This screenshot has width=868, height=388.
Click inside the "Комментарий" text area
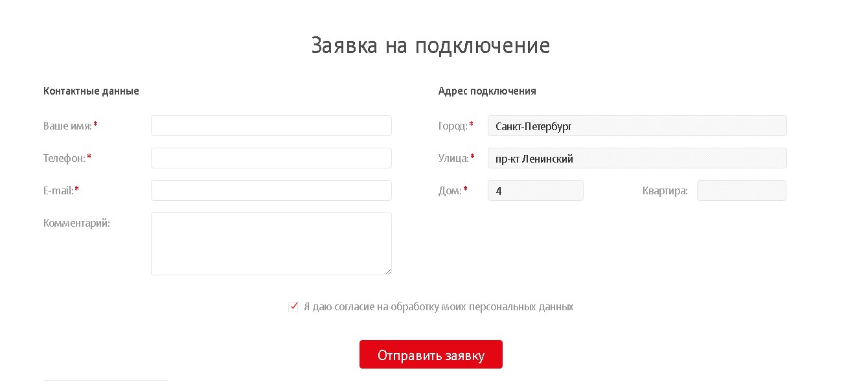tap(271, 244)
